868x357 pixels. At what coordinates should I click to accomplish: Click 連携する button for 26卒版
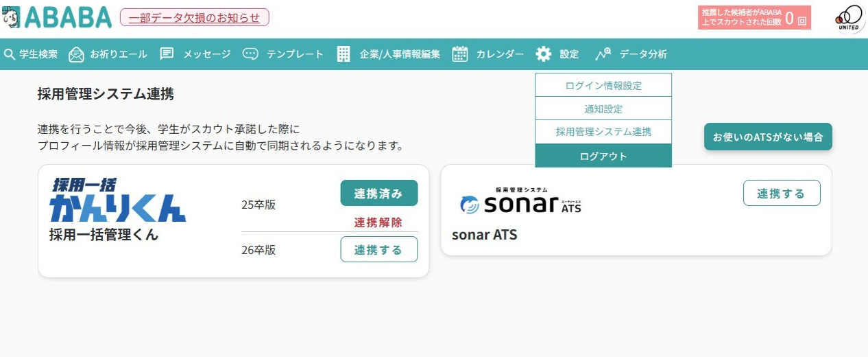(x=378, y=249)
